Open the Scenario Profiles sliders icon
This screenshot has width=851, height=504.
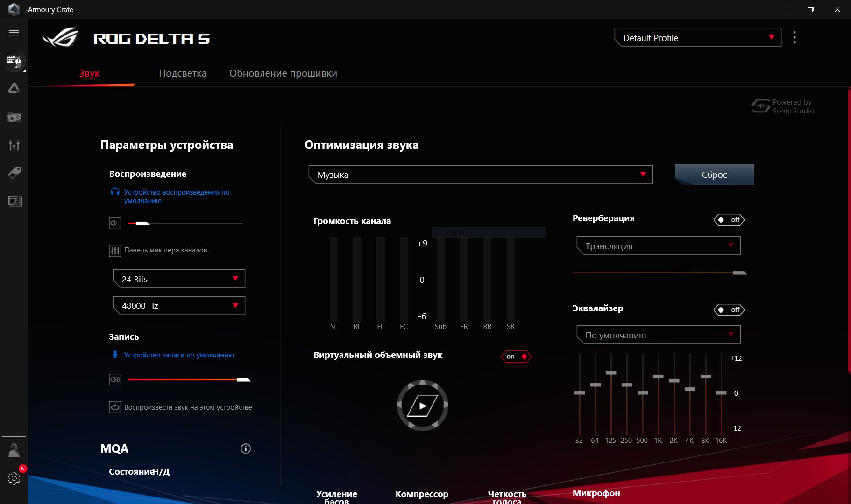tap(14, 145)
